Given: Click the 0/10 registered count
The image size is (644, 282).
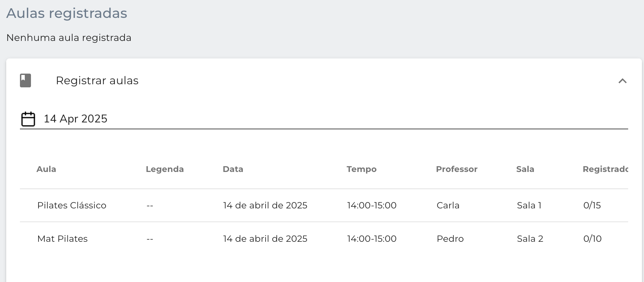Looking at the screenshot, I should [x=592, y=239].
